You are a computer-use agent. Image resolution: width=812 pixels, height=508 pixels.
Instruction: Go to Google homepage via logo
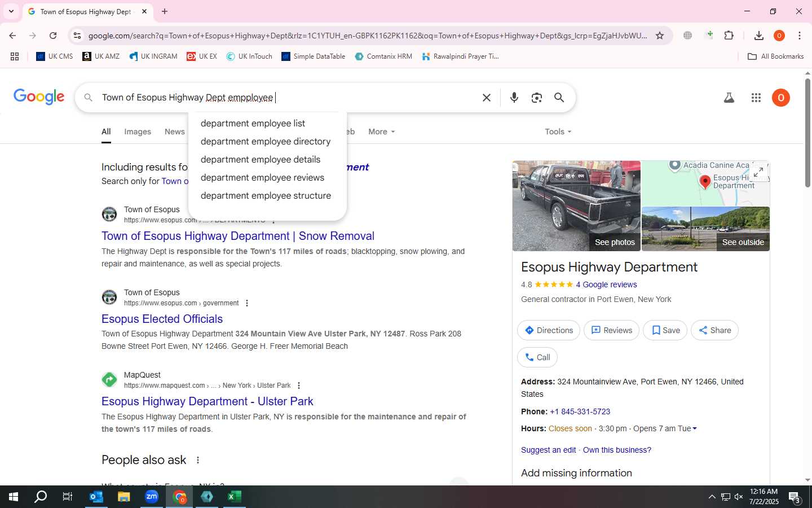pyautogui.click(x=39, y=97)
